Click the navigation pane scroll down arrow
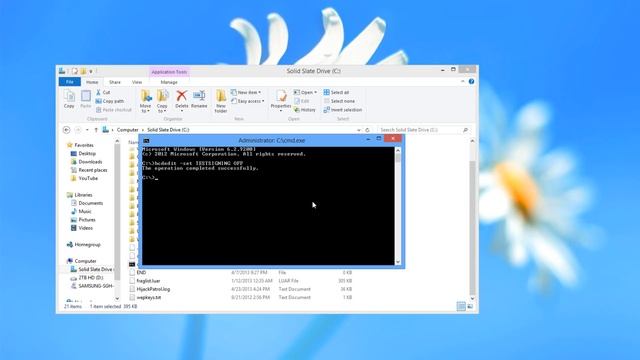 (117, 299)
